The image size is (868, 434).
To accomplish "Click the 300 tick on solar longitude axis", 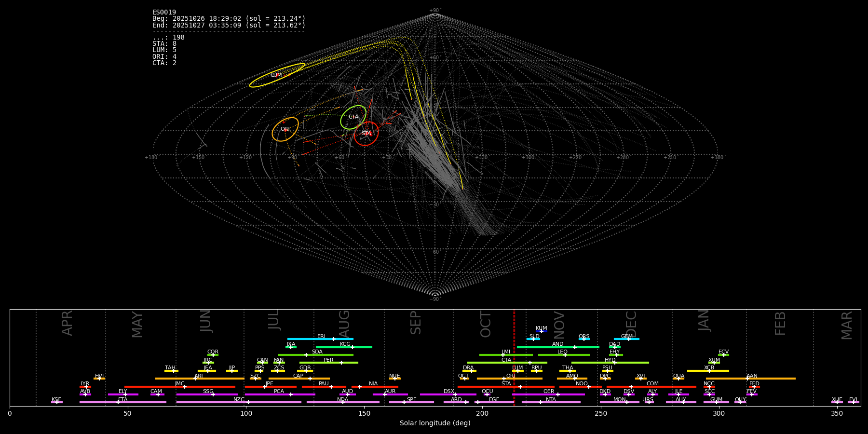I will (x=719, y=414).
